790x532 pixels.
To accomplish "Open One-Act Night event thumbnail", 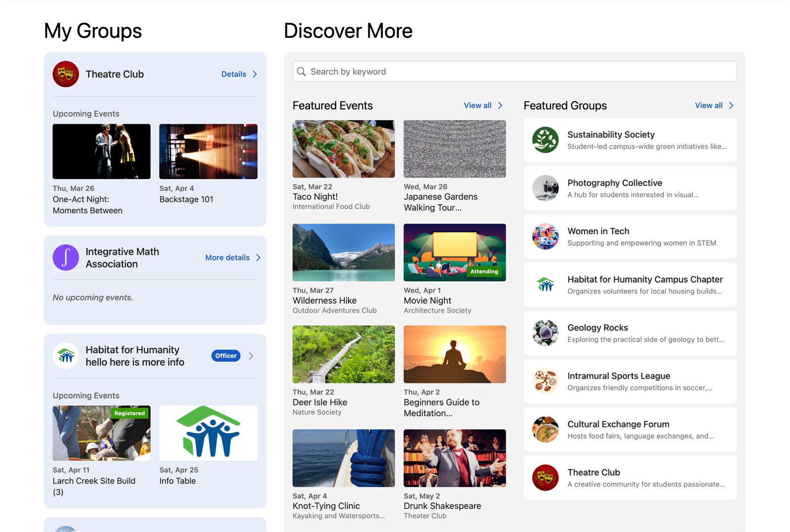I will click(x=102, y=152).
